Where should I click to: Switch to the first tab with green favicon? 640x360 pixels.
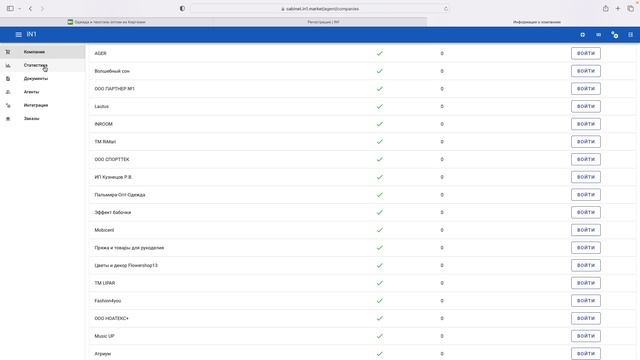tap(107, 22)
